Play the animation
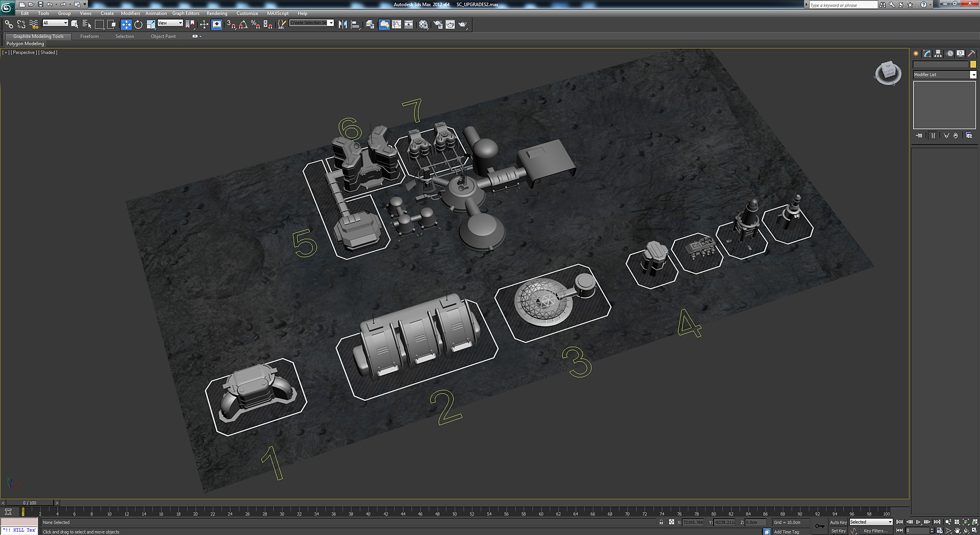This screenshot has width=980, height=535. point(918,522)
